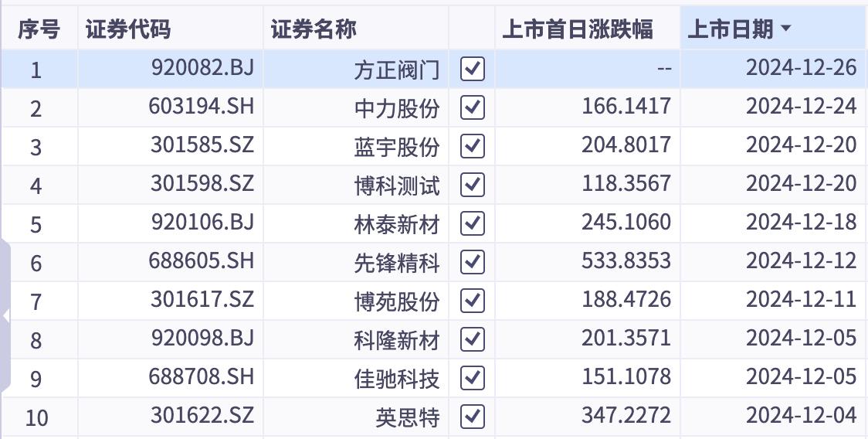Image resolution: width=868 pixels, height=439 pixels.
Task: Click the 证券代码 column header
Action: (128, 29)
